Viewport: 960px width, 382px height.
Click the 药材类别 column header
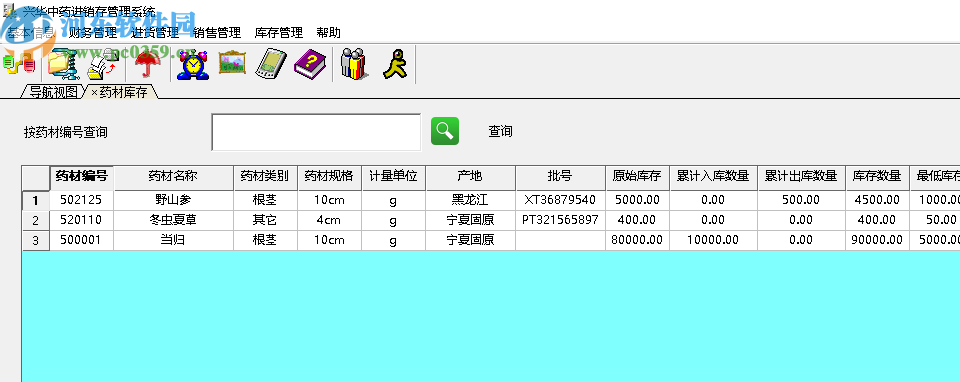[x=265, y=177]
